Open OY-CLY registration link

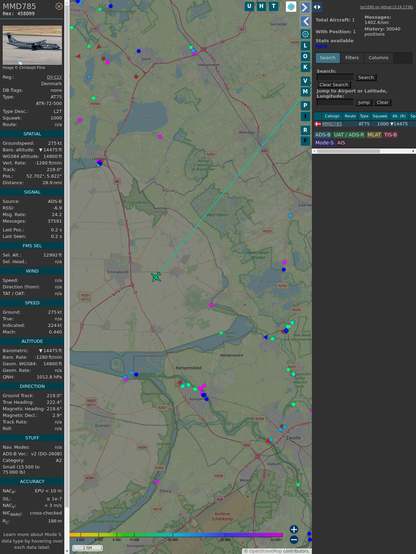54,77
